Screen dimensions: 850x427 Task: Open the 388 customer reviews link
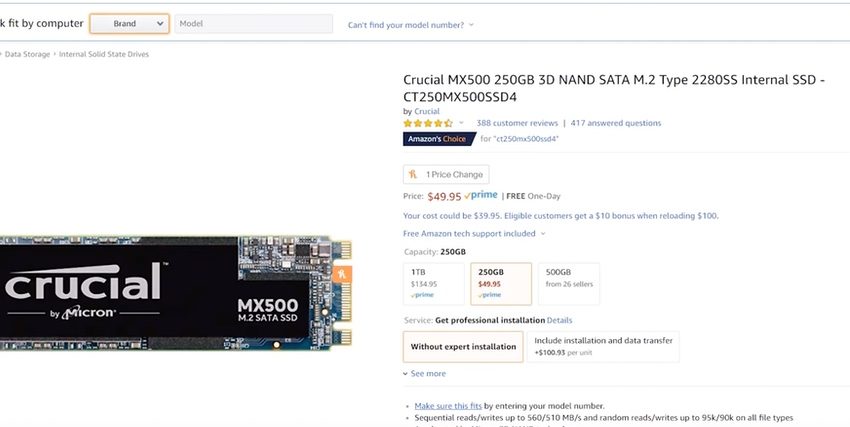click(x=517, y=123)
